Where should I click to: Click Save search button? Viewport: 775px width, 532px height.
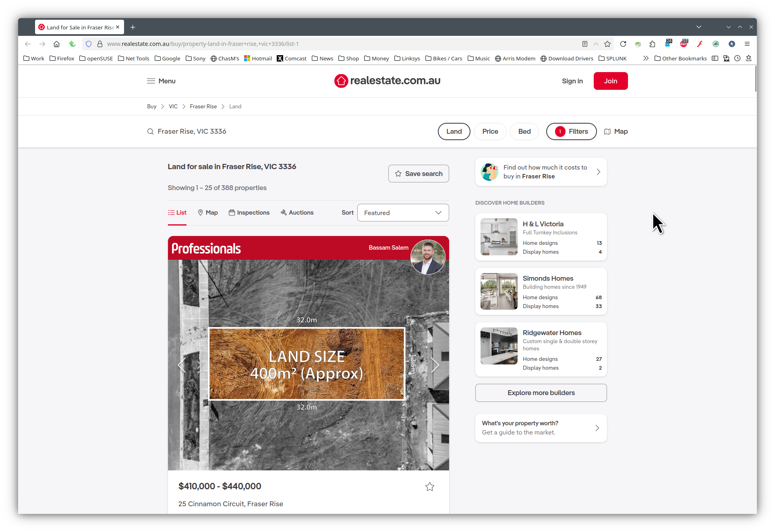(419, 174)
